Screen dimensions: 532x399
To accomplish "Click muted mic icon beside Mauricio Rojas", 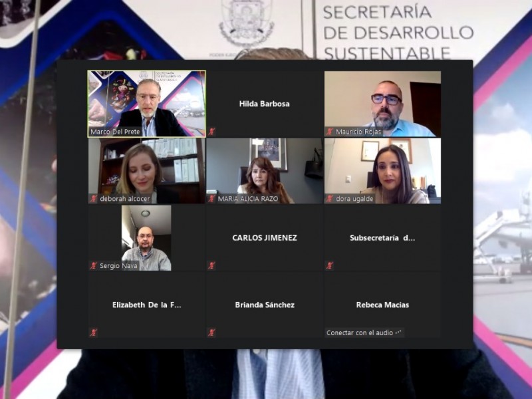I will 329,131.
